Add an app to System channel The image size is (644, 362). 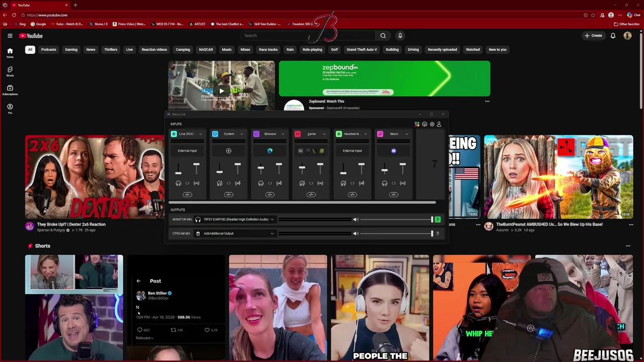228,151
